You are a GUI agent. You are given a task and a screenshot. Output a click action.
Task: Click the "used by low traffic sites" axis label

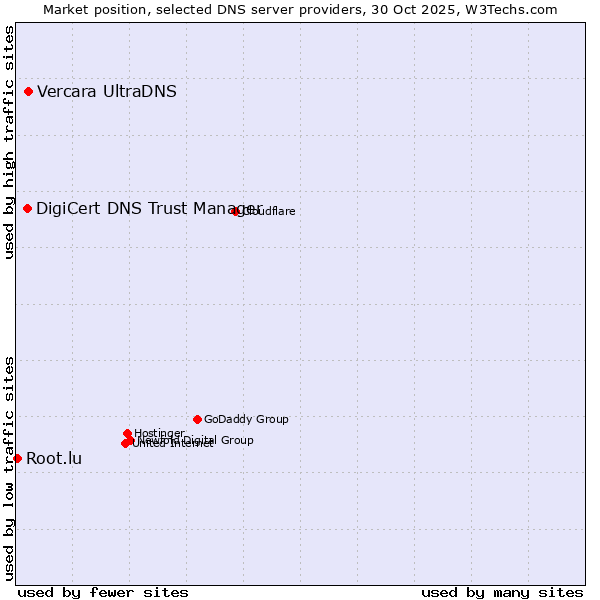(x=9, y=468)
